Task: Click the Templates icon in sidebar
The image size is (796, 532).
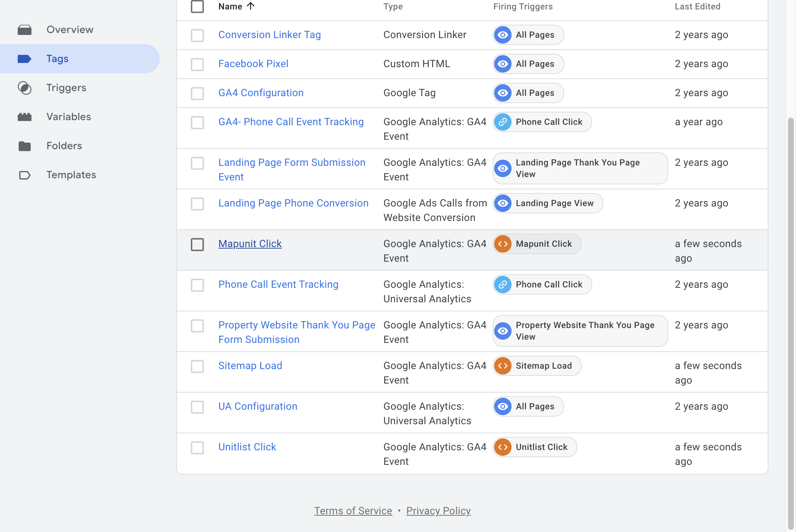Action: coord(25,175)
